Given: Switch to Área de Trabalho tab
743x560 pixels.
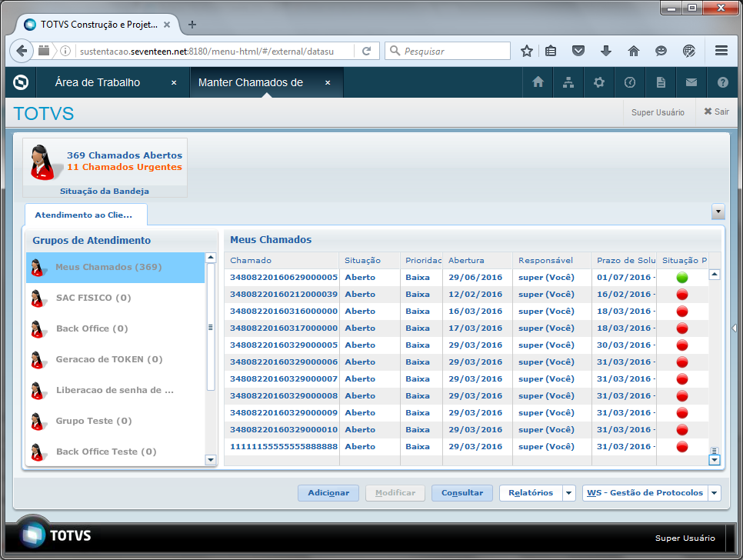Looking at the screenshot, I should (97, 82).
